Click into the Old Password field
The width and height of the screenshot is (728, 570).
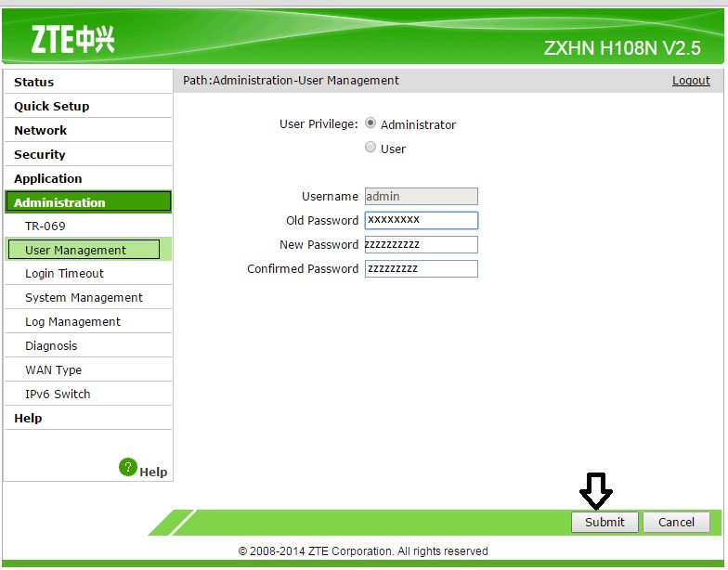tap(422, 220)
